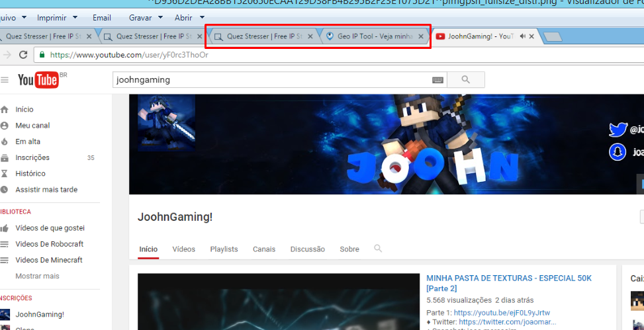Click playlist icon beside Videos De Robocraft
644x330 pixels.
click(5, 244)
